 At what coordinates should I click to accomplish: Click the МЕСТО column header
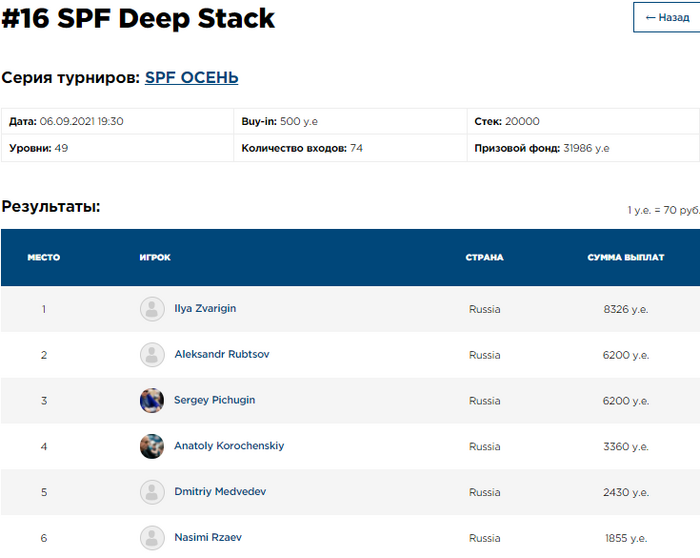click(44, 257)
